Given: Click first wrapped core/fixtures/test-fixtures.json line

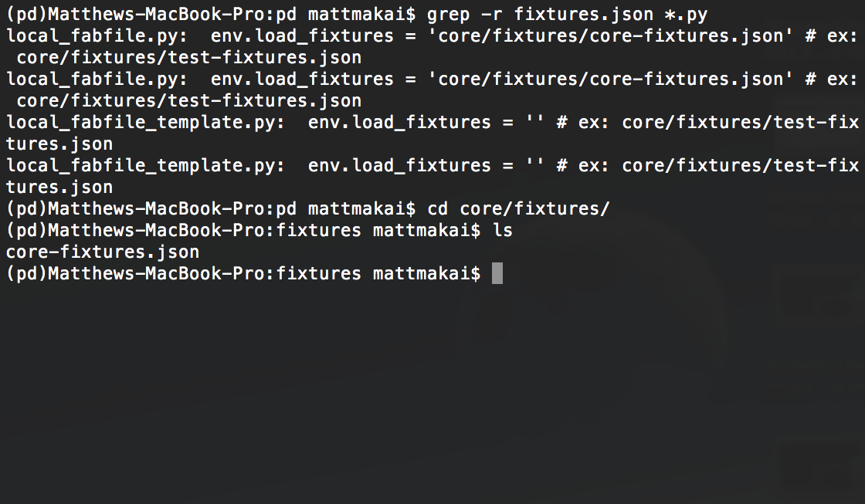Looking at the screenshot, I should point(189,58).
